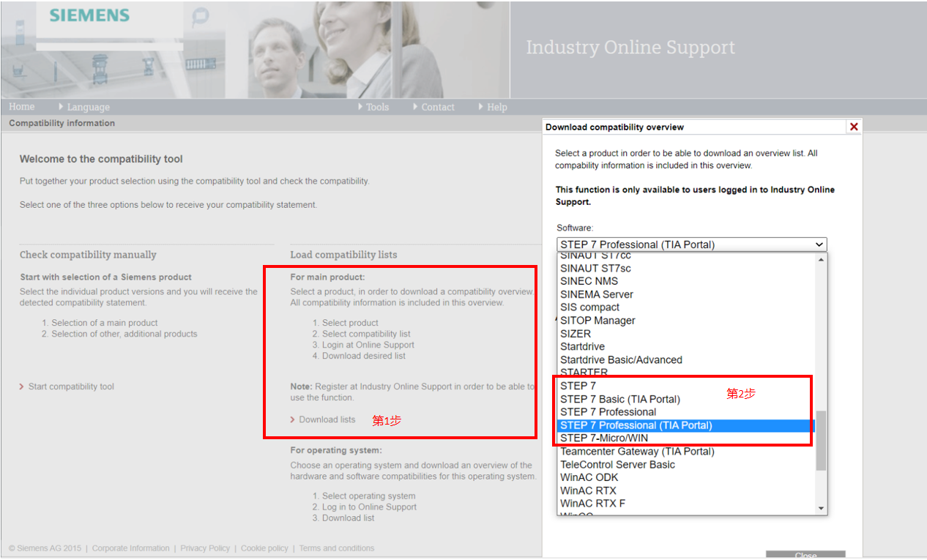Click the software list scrollbar thumb
The width and height of the screenshot is (927, 560).
[x=821, y=441]
